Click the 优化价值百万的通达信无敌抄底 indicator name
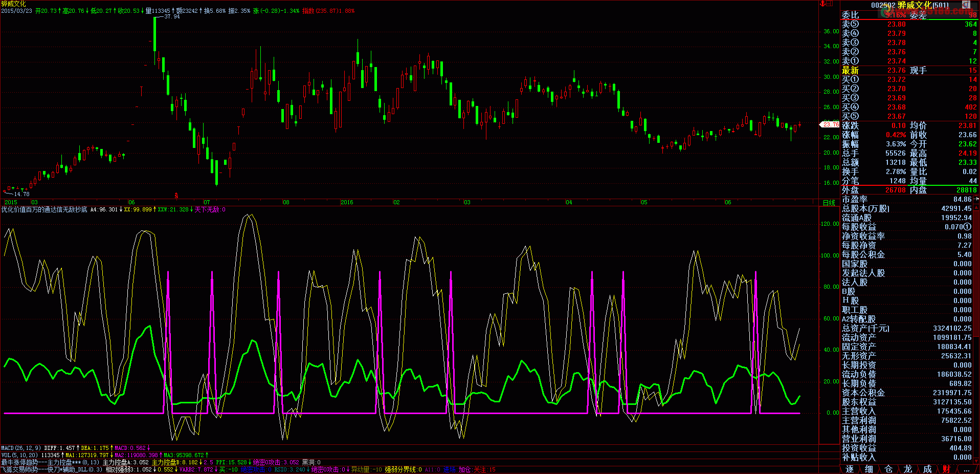 [x=44, y=209]
